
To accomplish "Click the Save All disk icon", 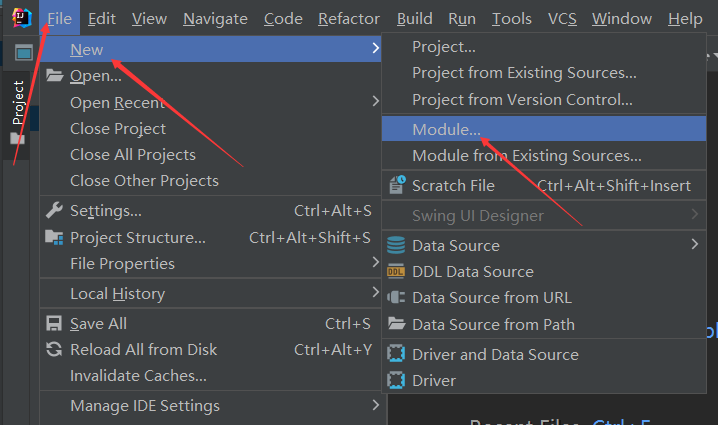I will 54,324.
